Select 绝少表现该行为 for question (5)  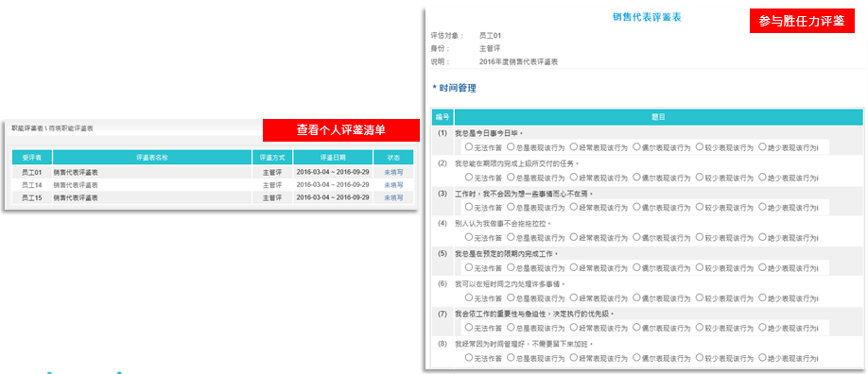click(762, 267)
